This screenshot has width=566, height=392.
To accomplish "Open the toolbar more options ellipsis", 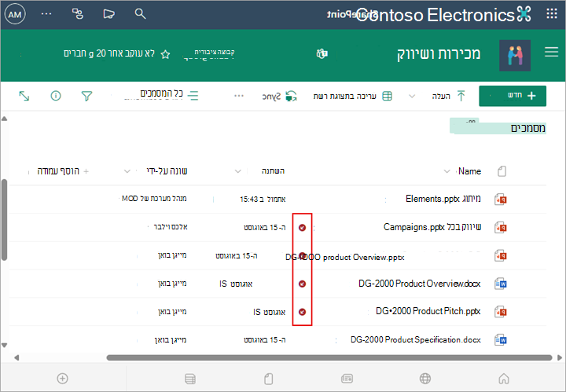I will (x=239, y=96).
